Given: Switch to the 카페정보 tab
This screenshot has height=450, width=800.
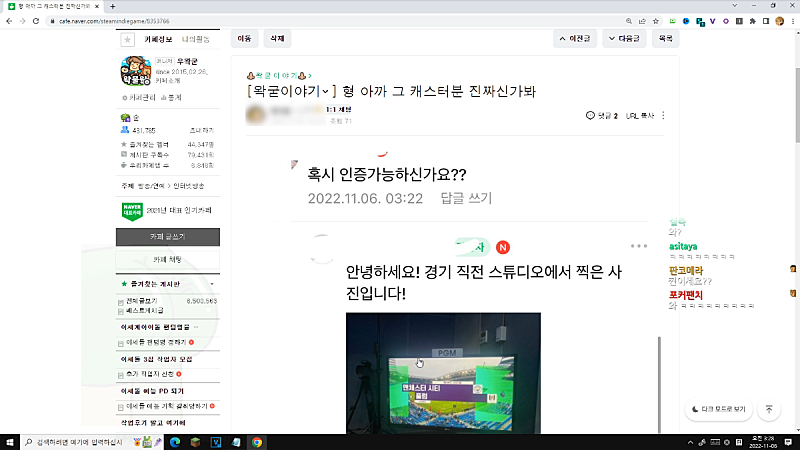Looking at the screenshot, I should click(x=158, y=39).
